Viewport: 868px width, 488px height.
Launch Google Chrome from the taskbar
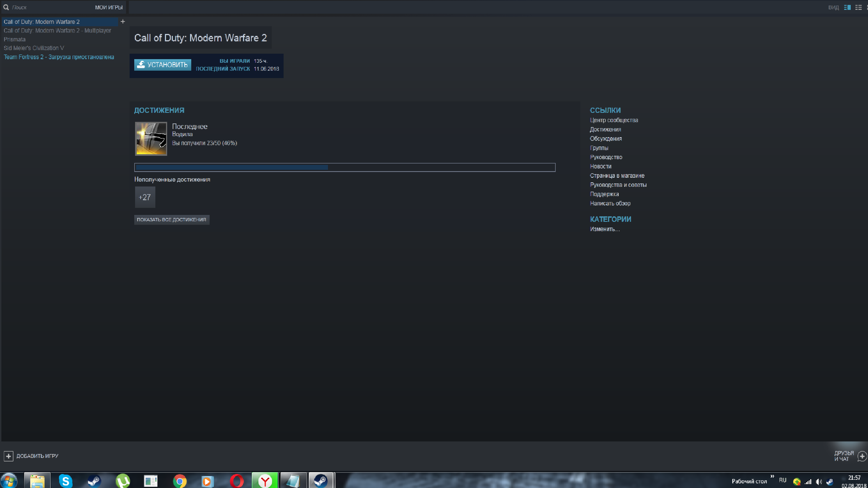pyautogui.click(x=179, y=481)
